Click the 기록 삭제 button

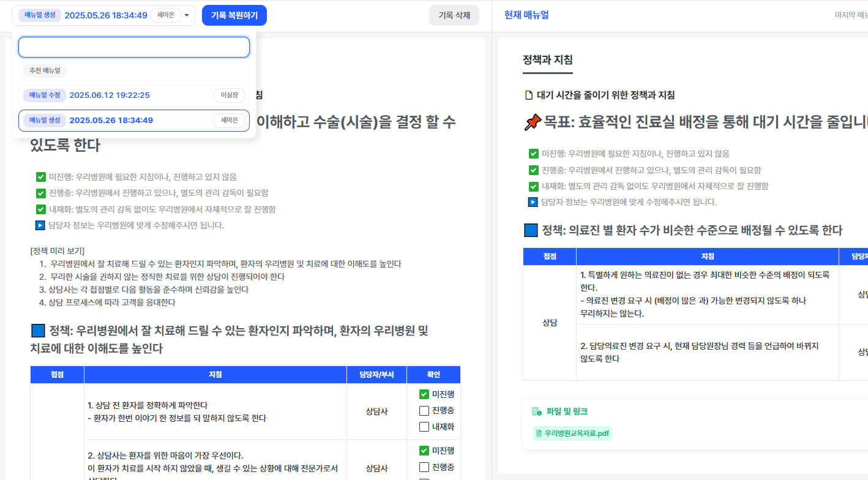455,15
